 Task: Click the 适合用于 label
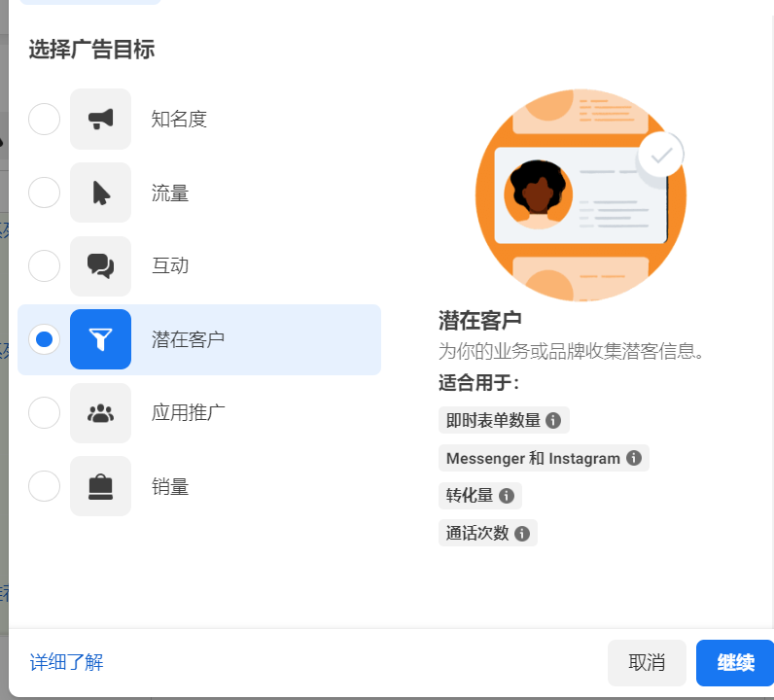(478, 383)
